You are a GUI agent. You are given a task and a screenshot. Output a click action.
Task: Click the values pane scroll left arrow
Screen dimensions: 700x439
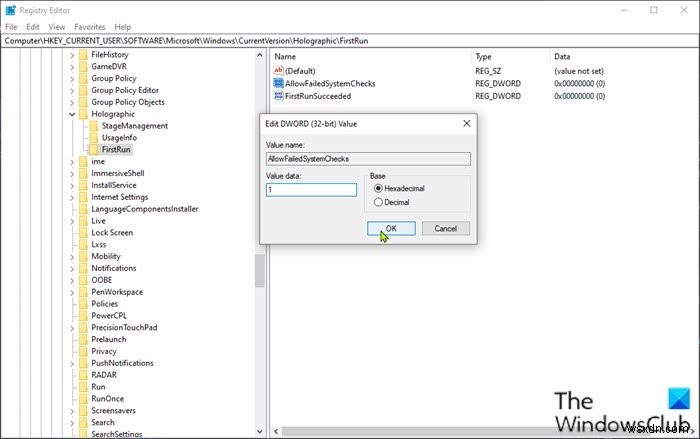click(x=276, y=431)
